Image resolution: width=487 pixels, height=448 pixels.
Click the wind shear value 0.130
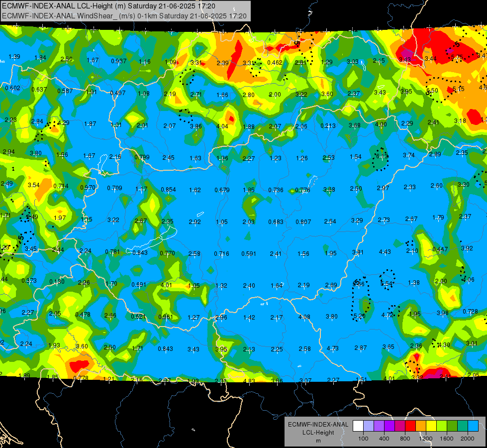(57, 281)
